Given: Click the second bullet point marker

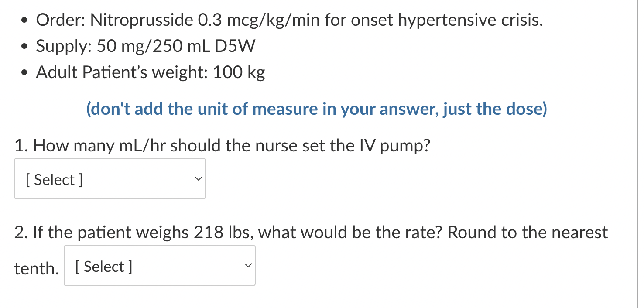Looking at the screenshot, I should 23,45.
